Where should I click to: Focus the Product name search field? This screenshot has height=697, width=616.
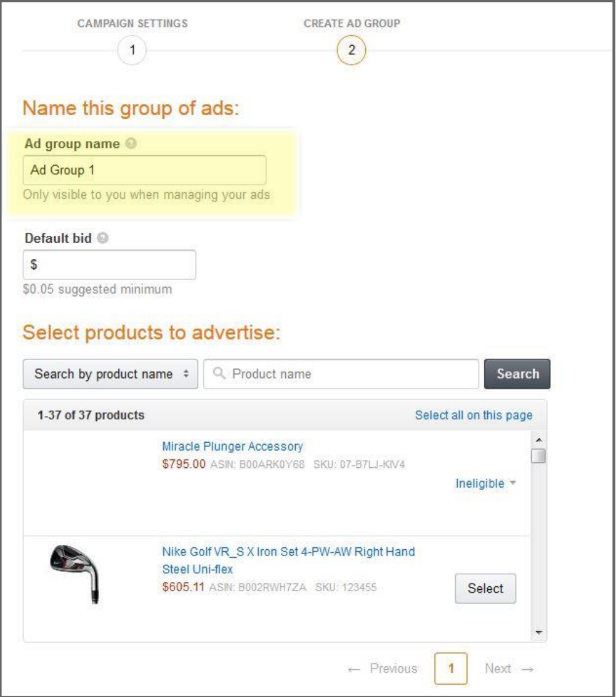point(341,374)
